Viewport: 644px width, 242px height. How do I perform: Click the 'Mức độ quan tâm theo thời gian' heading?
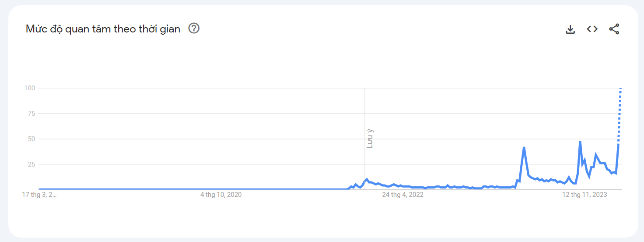point(103,29)
